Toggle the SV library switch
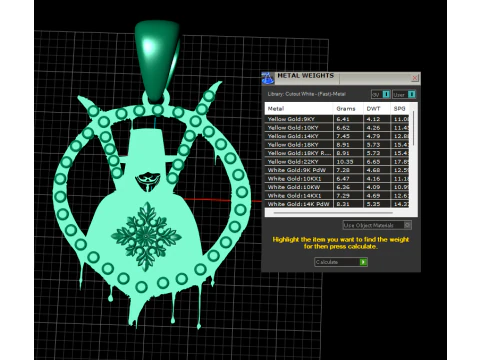This screenshot has height=360, width=480. coord(381,95)
